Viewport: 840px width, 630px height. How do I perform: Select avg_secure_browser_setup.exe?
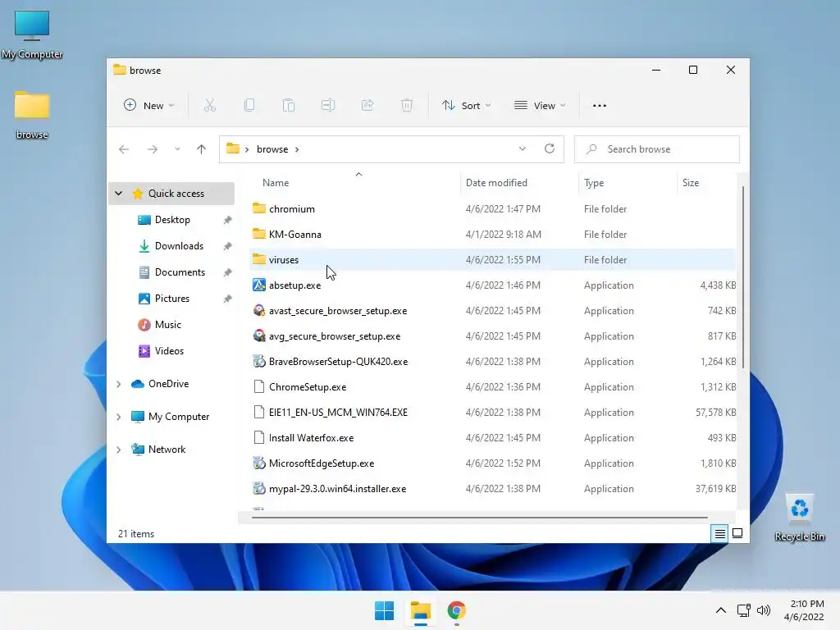[x=493, y=336]
